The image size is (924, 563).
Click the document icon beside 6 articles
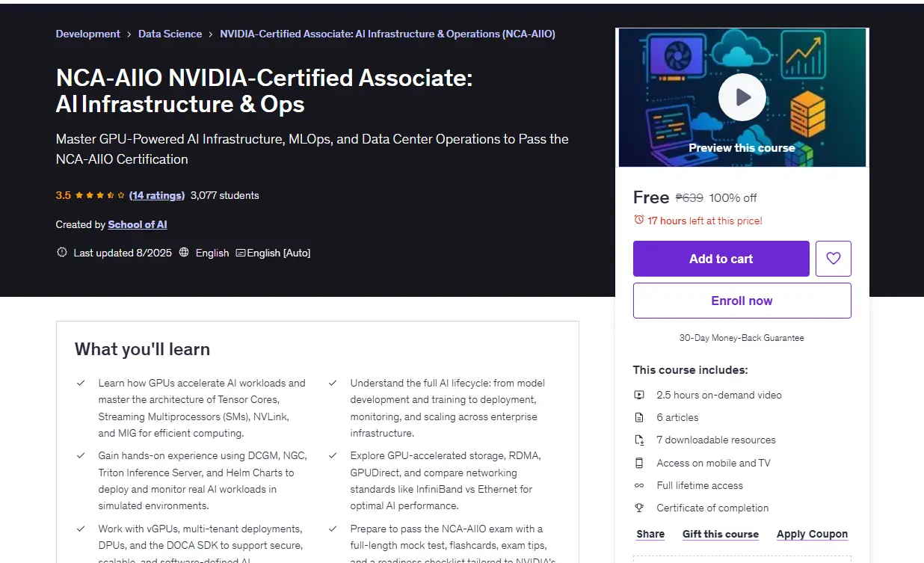coord(639,417)
